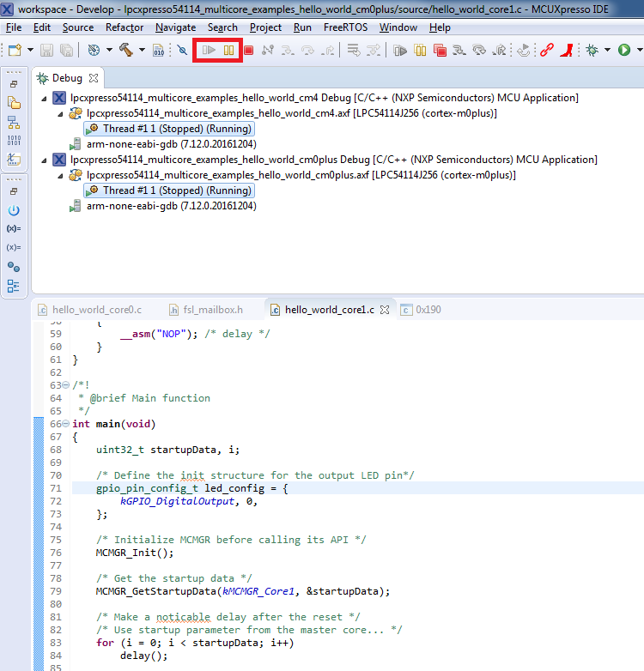Click the green Run button
644x671 pixels.
[x=624, y=51]
